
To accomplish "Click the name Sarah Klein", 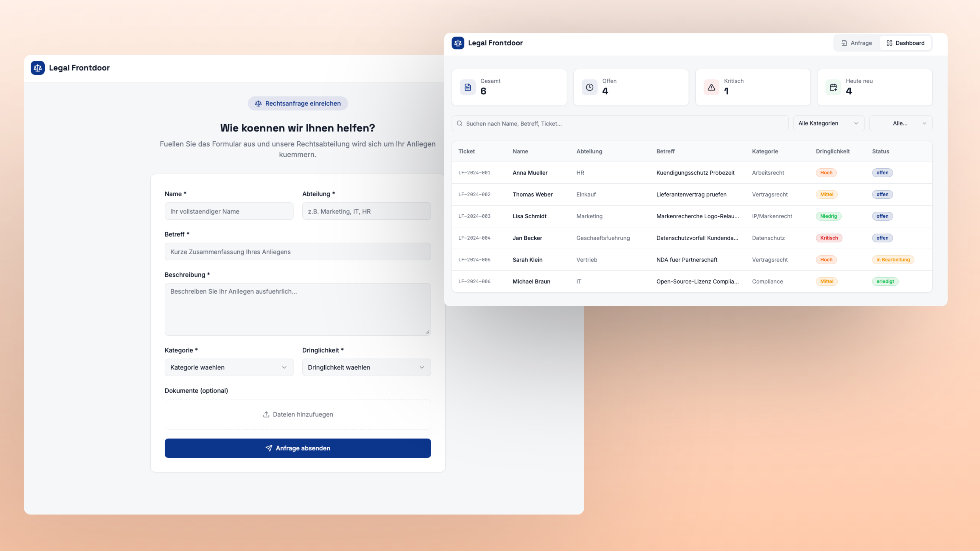I will [527, 260].
